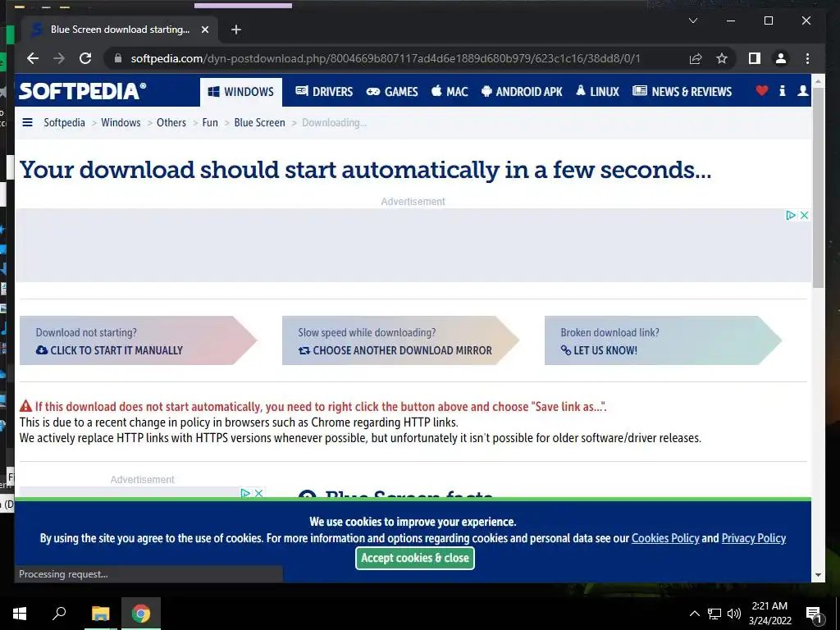Screen dimensions: 840x630
Task: Click the info 'i' icon in header
Action: coord(782,90)
